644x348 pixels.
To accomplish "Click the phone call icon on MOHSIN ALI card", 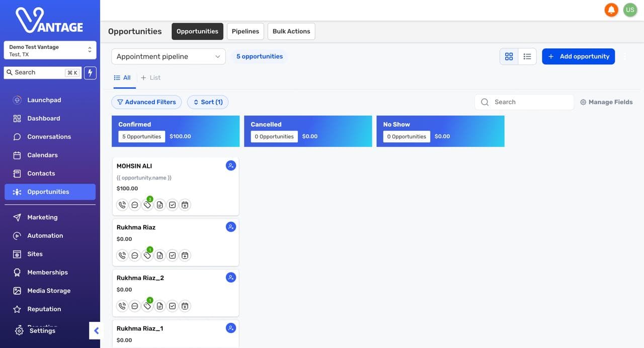I will click(x=122, y=205).
